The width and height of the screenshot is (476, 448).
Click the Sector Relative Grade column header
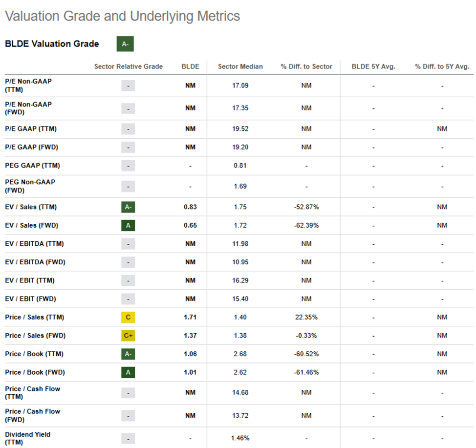(x=129, y=66)
